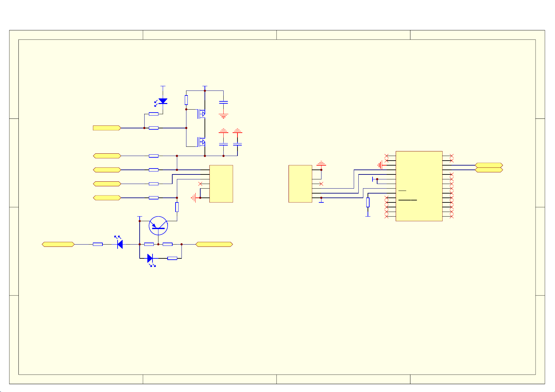This screenshot has width=555, height=392.
Task: Select the wide port at the bottom-left of the circuit
Action: click(58, 244)
